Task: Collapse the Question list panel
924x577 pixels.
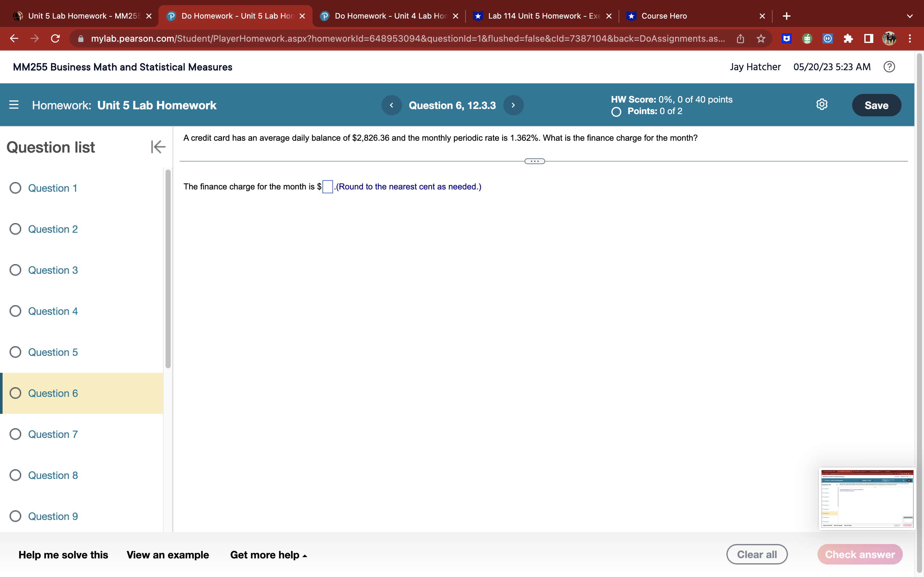Action: [158, 147]
